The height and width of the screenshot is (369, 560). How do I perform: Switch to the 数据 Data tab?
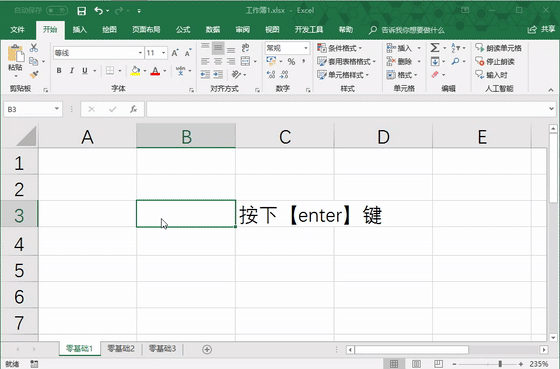tap(213, 30)
